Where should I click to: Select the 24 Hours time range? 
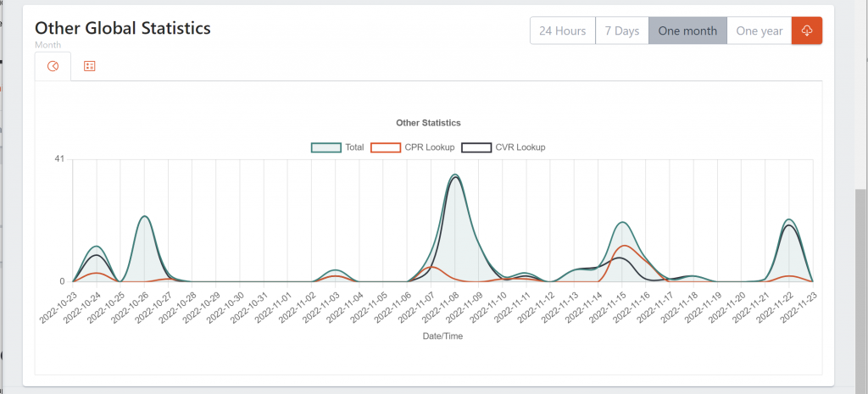click(x=562, y=31)
